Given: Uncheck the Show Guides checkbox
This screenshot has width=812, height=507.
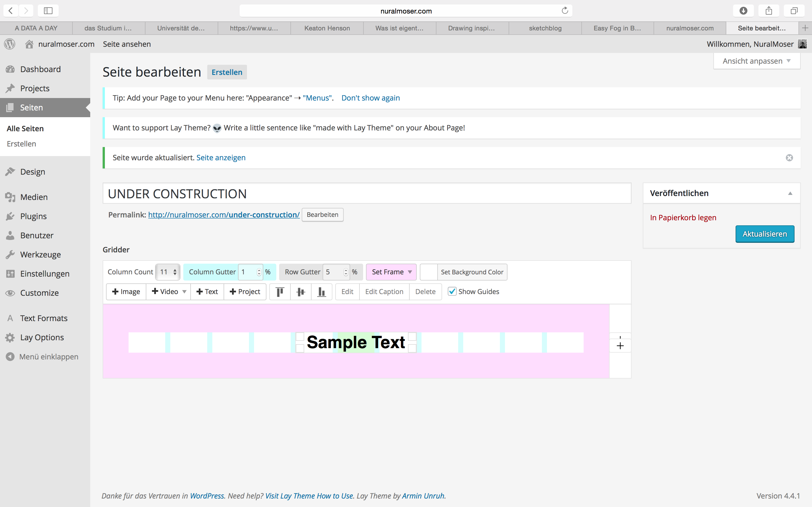Looking at the screenshot, I should [452, 292].
